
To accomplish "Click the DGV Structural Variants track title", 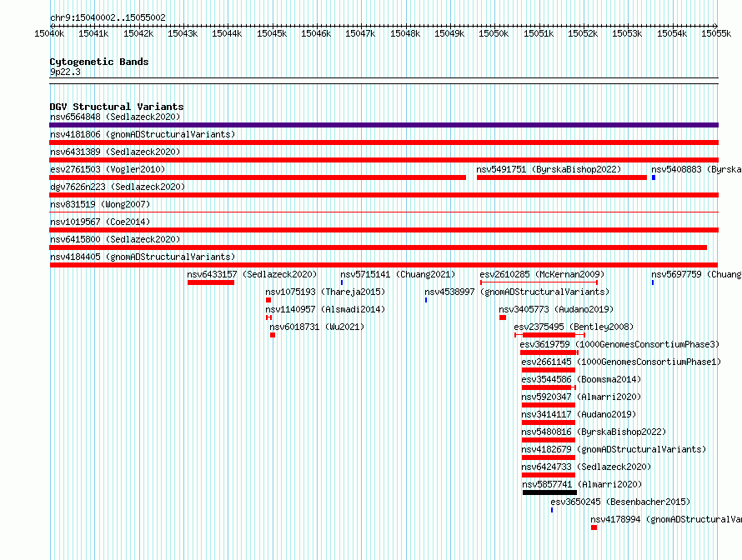I will point(117,107).
